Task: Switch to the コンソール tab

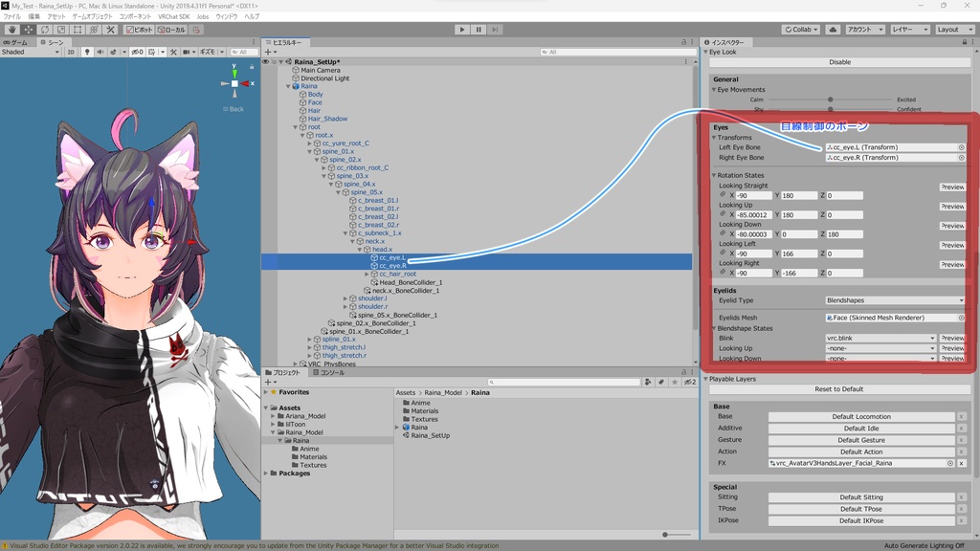Action: click(x=329, y=373)
